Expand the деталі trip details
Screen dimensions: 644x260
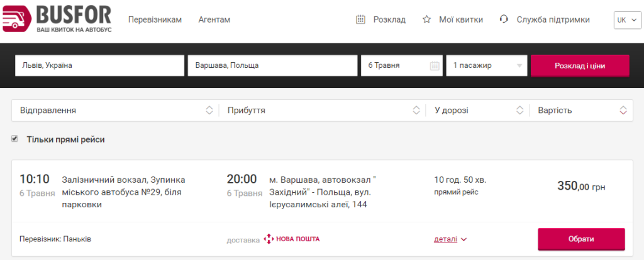click(450, 239)
